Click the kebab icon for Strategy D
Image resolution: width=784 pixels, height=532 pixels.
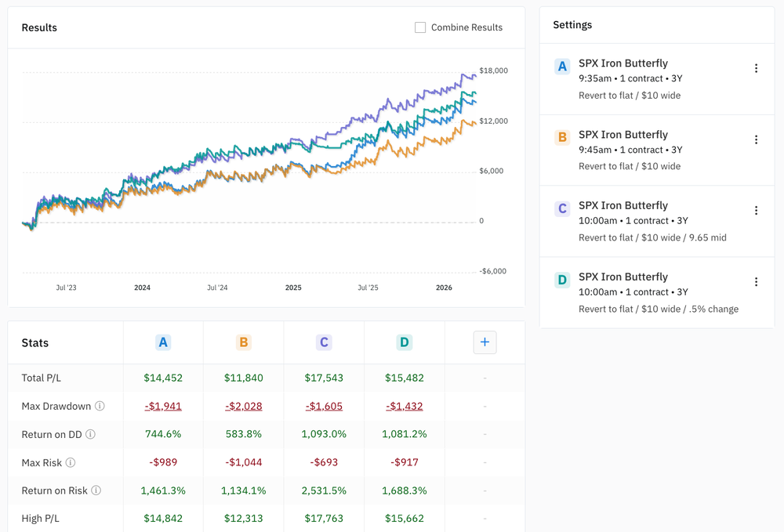[x=757, y=281]
